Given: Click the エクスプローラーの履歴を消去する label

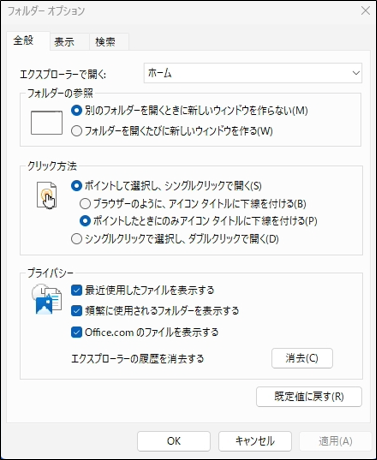Looking at the screenshot, I should (x=137, y=359).
